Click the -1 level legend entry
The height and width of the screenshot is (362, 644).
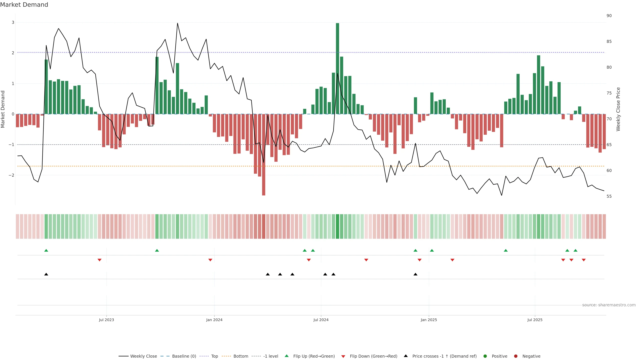[271, 356]
